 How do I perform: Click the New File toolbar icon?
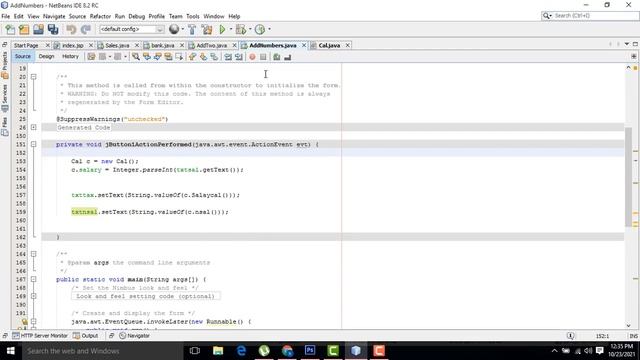10,29
